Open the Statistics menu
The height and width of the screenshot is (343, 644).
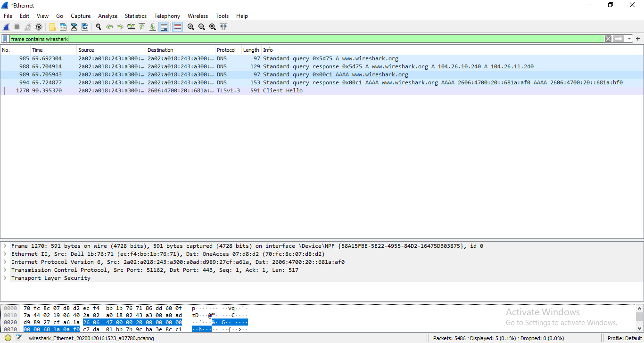136,16
